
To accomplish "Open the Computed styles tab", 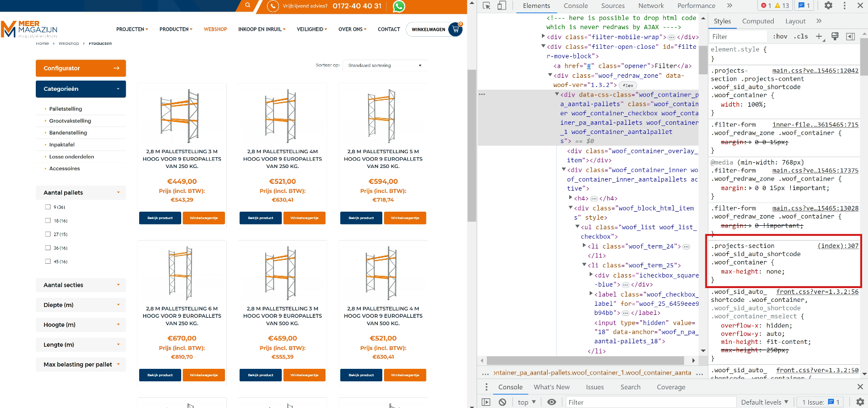I will pos(758,21).
